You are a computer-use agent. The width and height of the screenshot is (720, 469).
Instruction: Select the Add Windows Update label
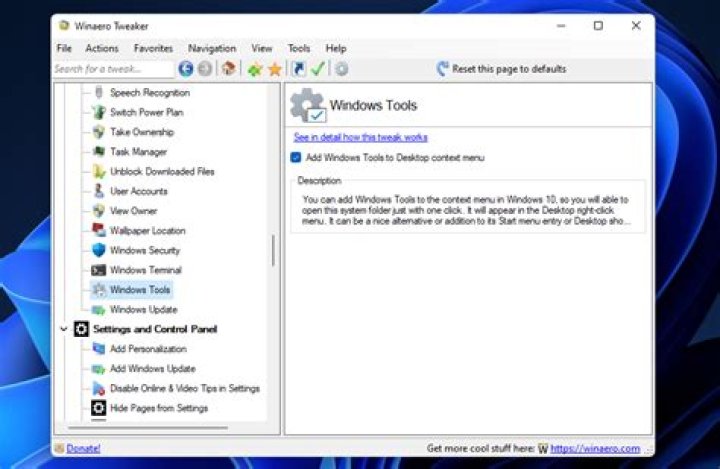click(x=152, y=368)
